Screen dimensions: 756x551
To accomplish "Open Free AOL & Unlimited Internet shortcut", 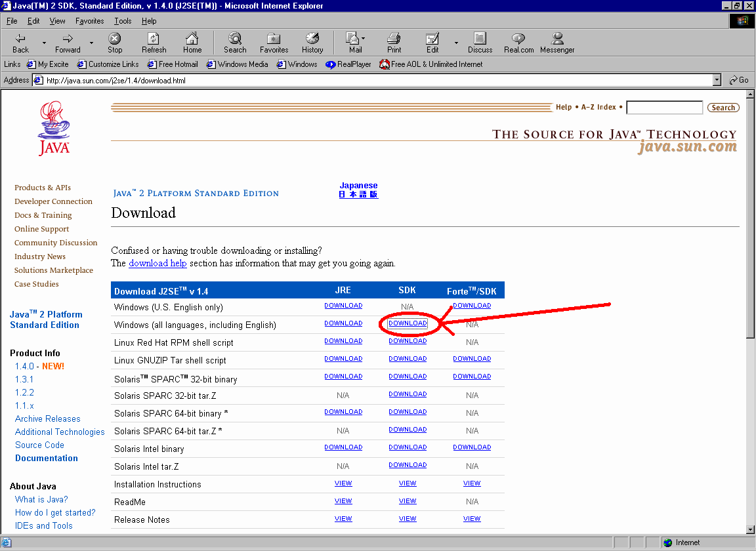I will pyautogui.click(x=431, y=64).
